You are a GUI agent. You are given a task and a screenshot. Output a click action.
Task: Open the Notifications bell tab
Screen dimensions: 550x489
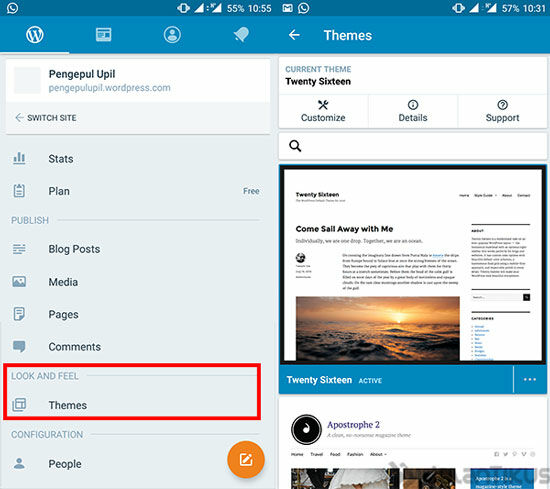[x=241, y=35]
